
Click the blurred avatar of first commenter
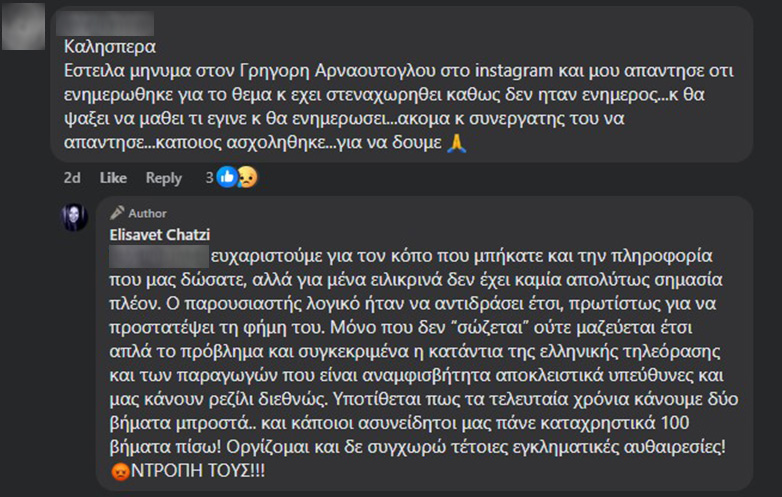24,26
